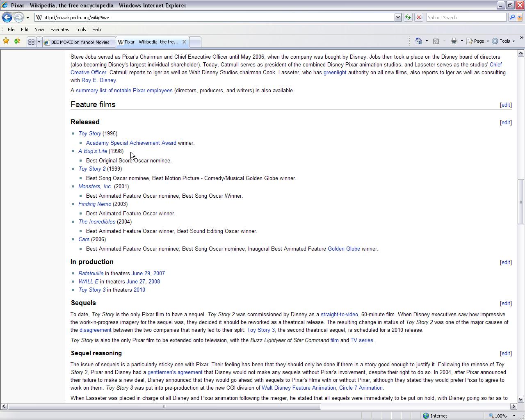Open the Finding Nemo link

point(95,204)
